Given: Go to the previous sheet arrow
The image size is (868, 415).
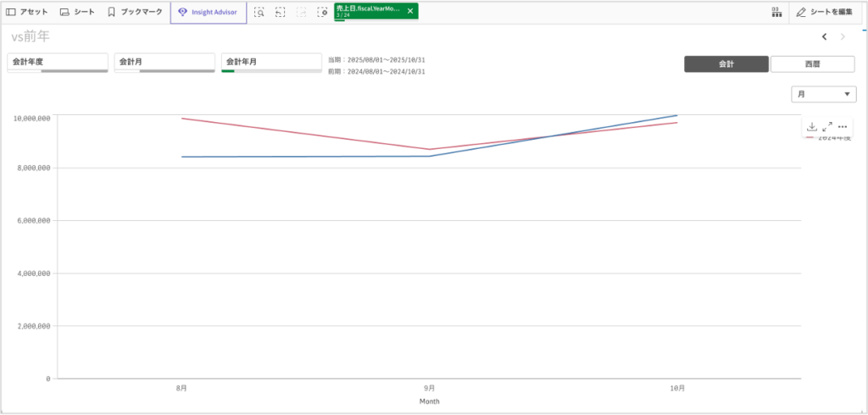Looking at the screenshot, I should coord(824,36).
